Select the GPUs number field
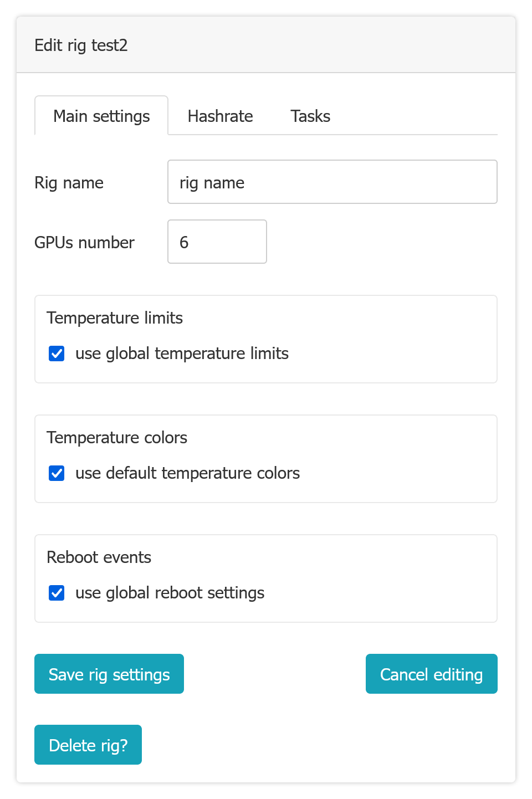The height and width of the screenshot is (799, 532). click(217, 242)
